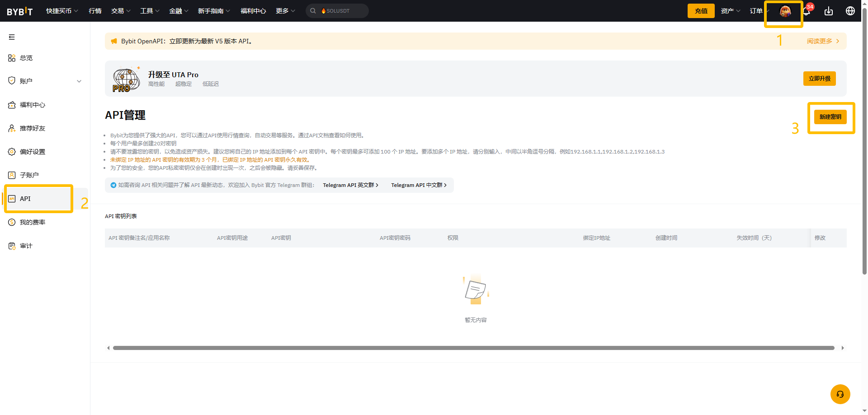Open the customer support headset button
Screen dimensions: 868x415
point(840,394)
